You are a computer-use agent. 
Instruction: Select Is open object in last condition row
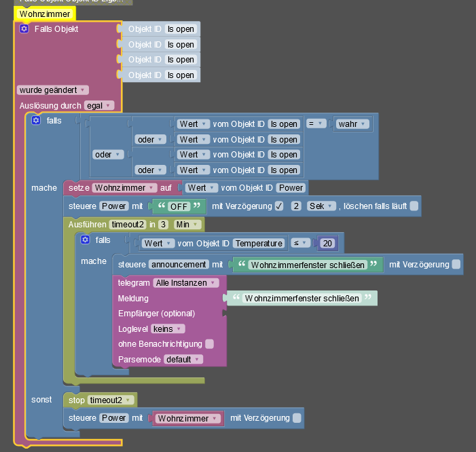click(284, 170)
